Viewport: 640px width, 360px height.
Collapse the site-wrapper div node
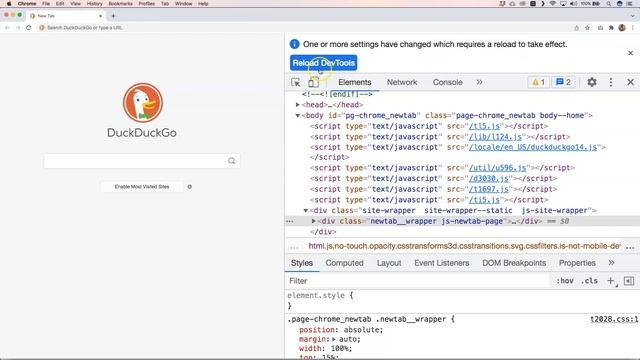[305, 211]
